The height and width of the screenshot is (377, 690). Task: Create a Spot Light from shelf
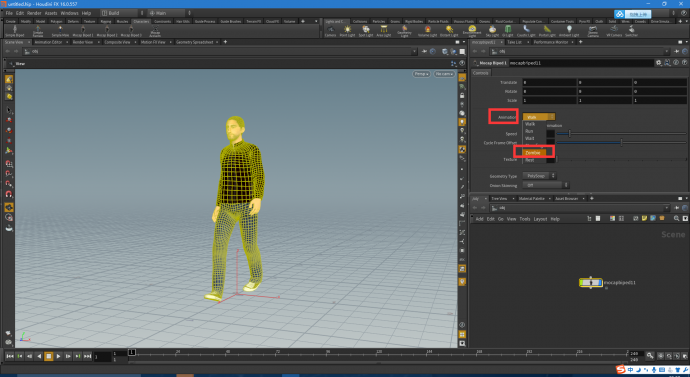366,31
